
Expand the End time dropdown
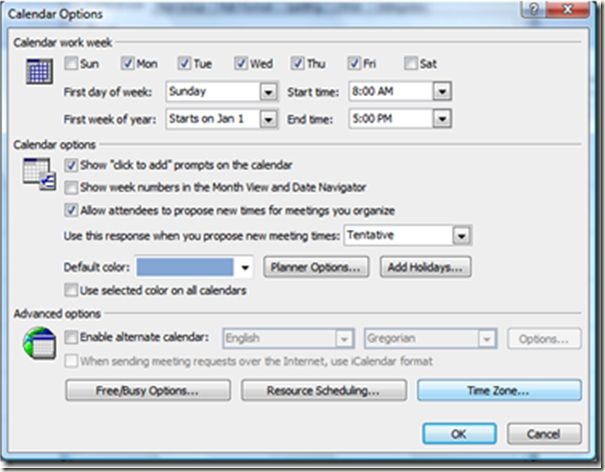442,118
